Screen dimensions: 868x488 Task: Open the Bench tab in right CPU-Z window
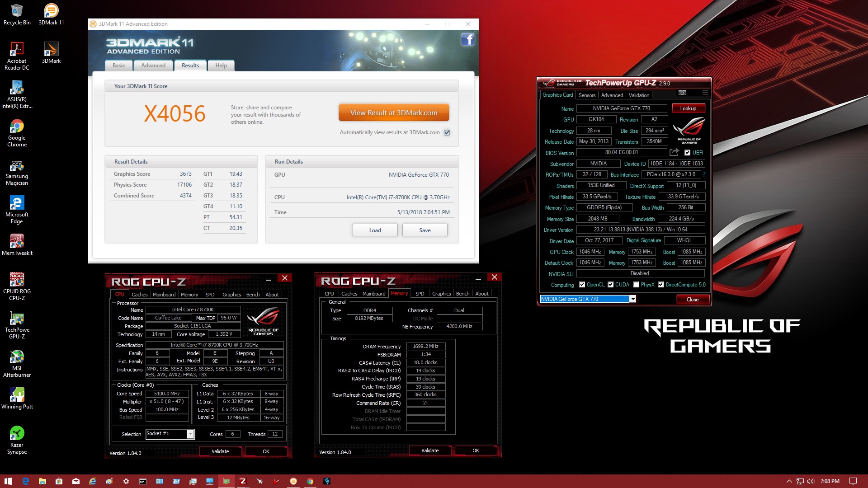(x=462, y=294)
